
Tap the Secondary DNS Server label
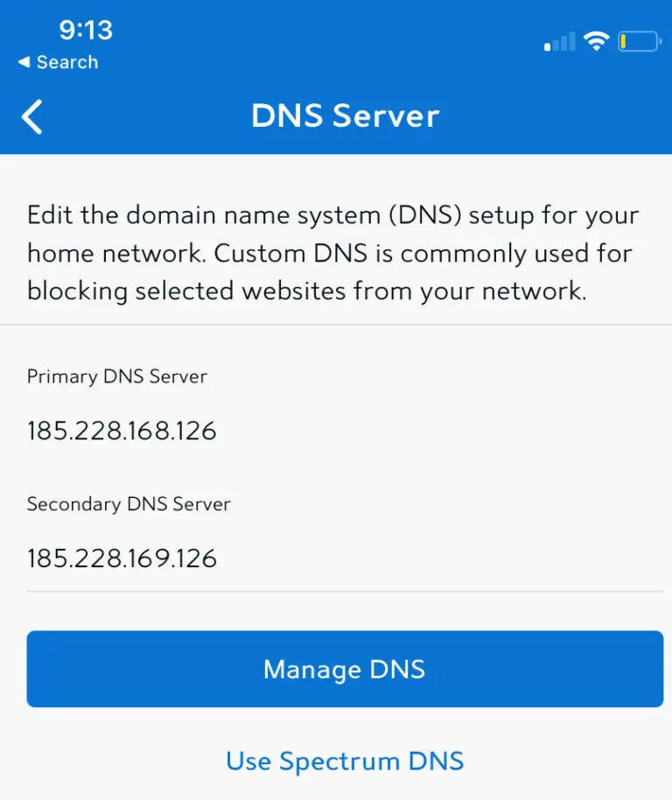pyautogui.click(x=129, y=504)
